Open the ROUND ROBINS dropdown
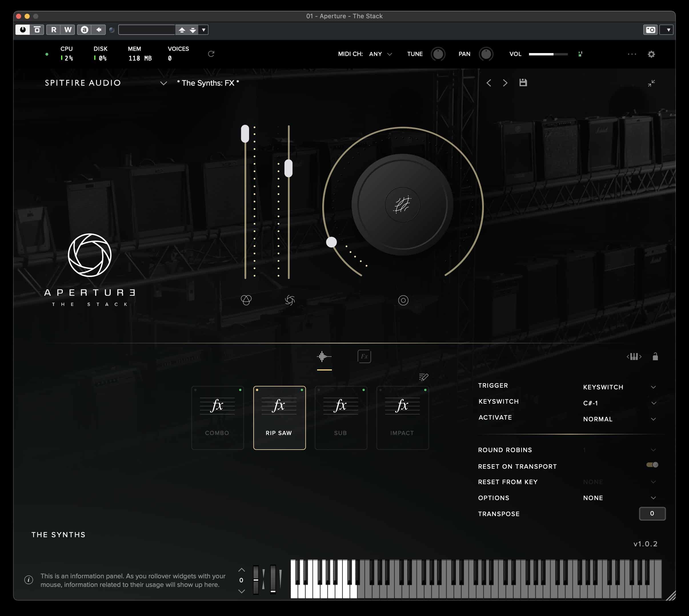The width and height of the screenshot is (689, 616). (x=620, y=450)
